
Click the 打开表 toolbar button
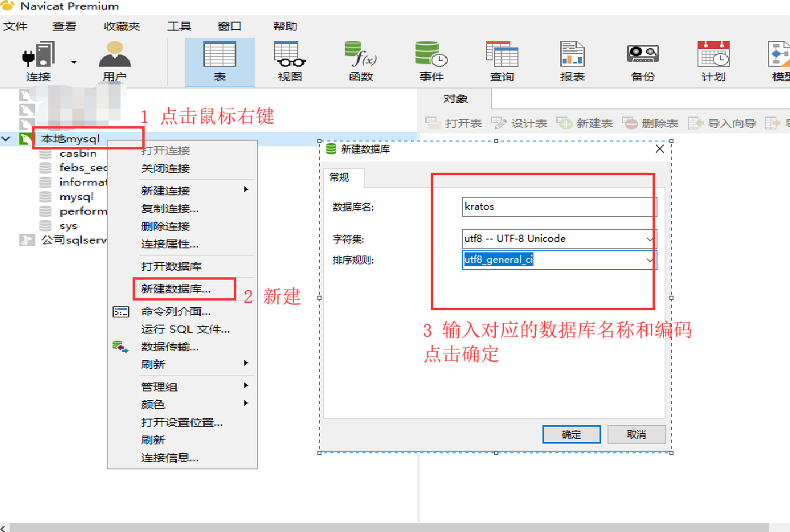point(453,123)
